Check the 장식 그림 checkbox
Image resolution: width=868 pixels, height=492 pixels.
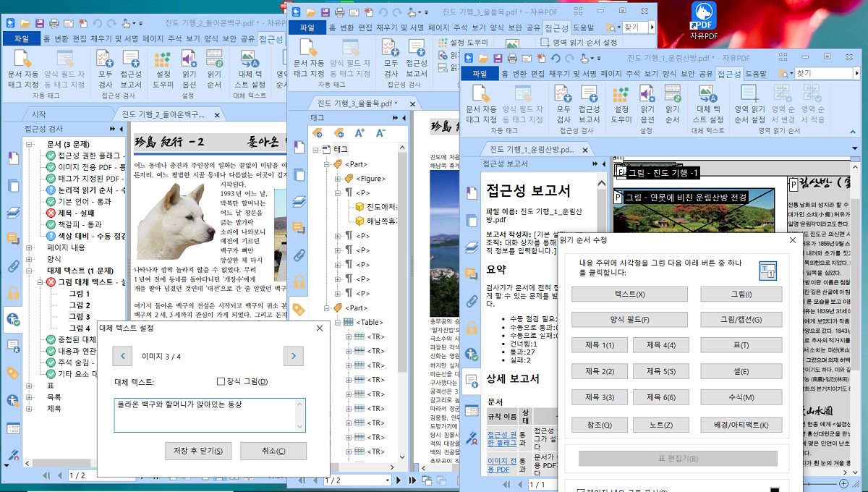pyautogui.click(x=221, y=381)
